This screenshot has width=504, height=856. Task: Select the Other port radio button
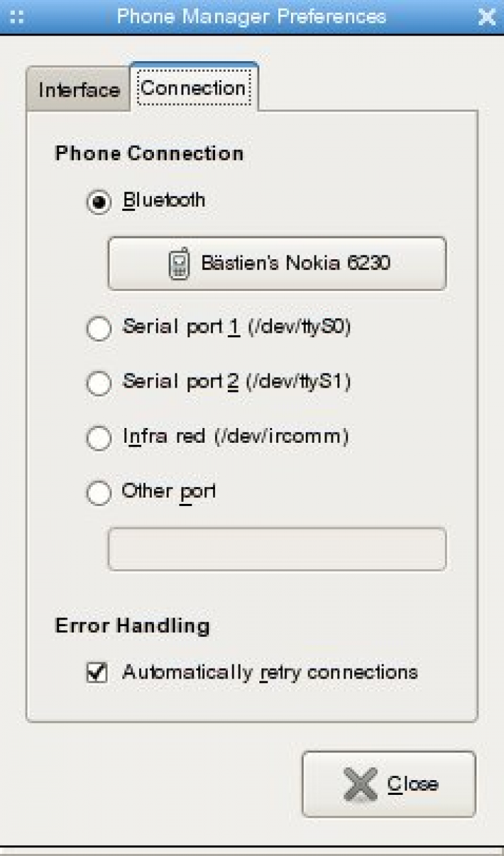pos(99,493)
